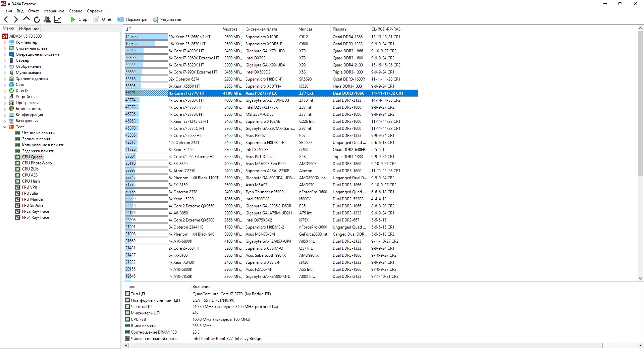Switch to the Меню tab in the sidebar
The height and width of the screenshot is (349, 644).
[x=8, y=29]
